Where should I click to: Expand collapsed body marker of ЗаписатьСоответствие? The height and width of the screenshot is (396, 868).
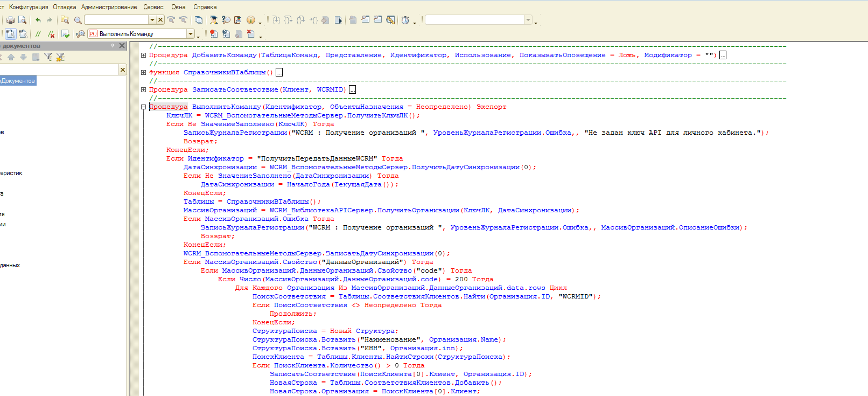[x=352, y=89]
